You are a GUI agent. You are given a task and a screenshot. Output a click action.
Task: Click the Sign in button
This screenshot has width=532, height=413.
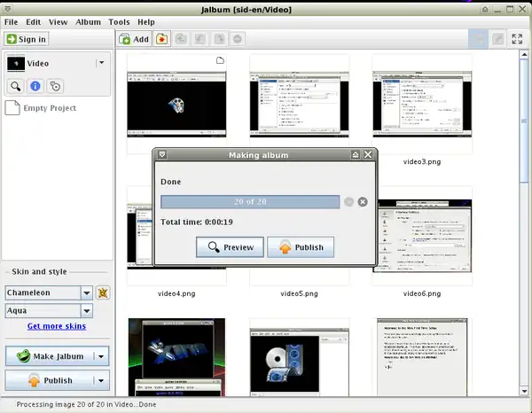[26, 39]
